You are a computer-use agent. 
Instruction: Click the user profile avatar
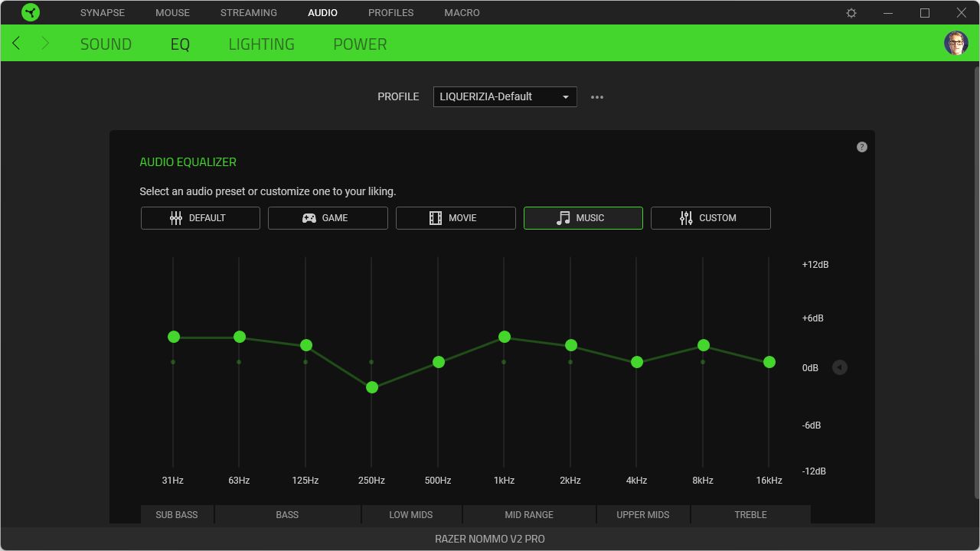(x=955, y=43)
